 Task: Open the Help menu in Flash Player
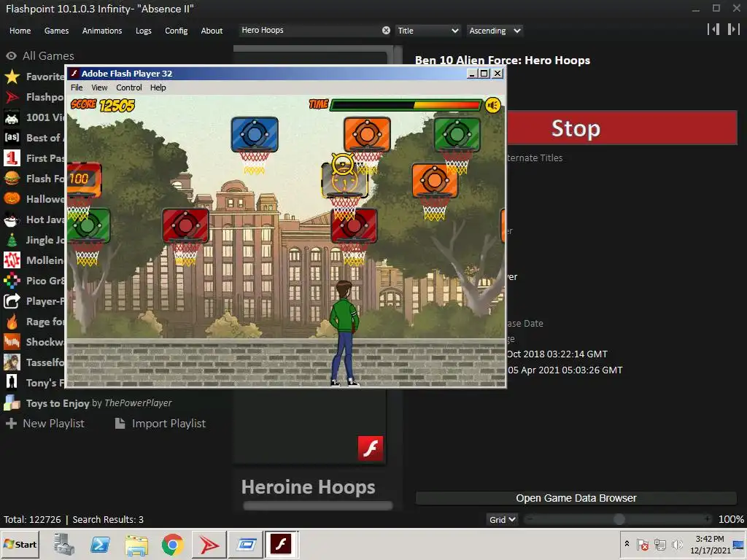[x=158, y=87]
